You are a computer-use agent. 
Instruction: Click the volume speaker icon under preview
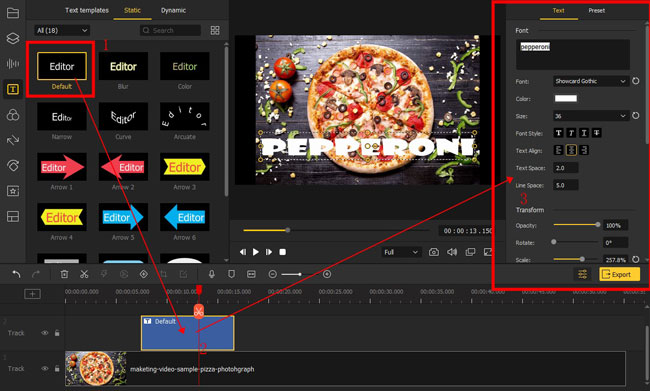coord(452,252)
